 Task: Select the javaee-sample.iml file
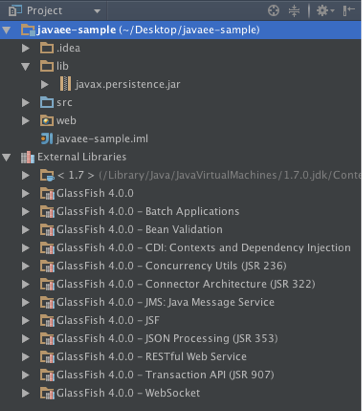[x=102, y=139]
